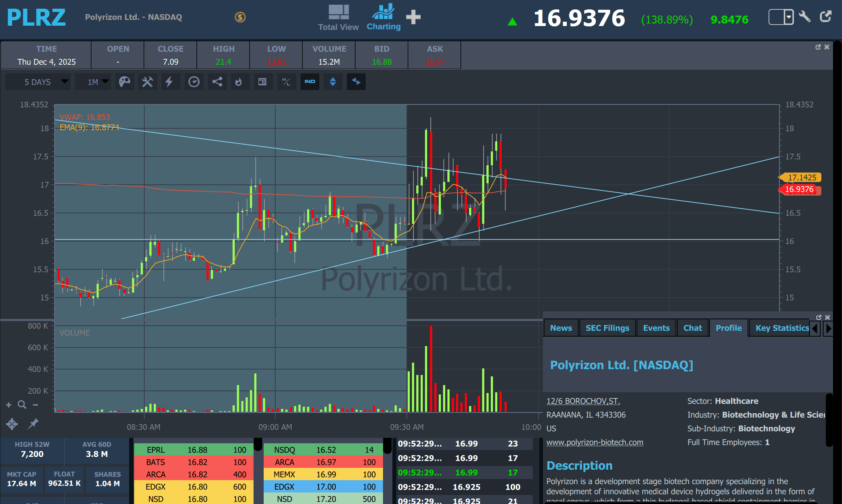Click the magnifier zoom icon beside volume
The width and height of the screenshot is (842, 504).
coord(22,405)
